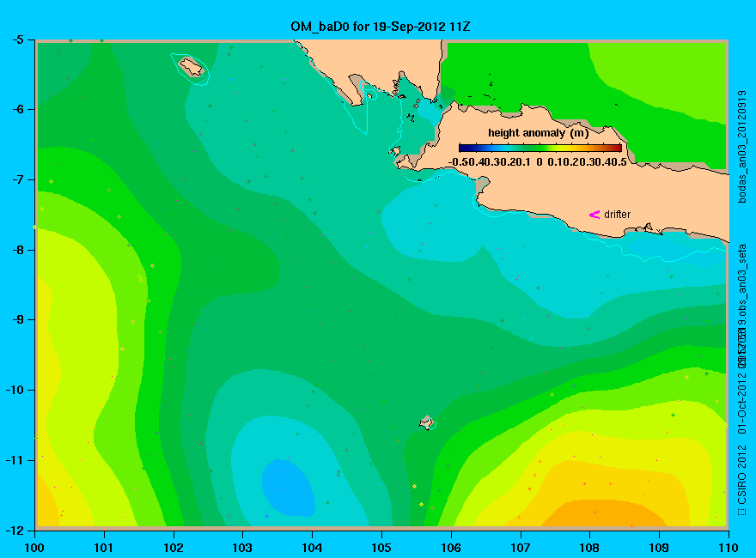This screenshot has width=756, height=558.
Task: Click the x-axis label 105
Action: click(x=381, y=548)
